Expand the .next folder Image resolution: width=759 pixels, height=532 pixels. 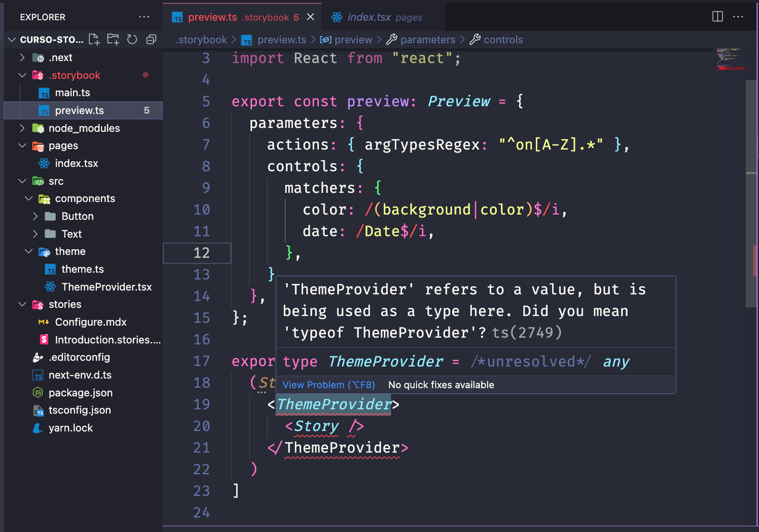tap(22, 58)
